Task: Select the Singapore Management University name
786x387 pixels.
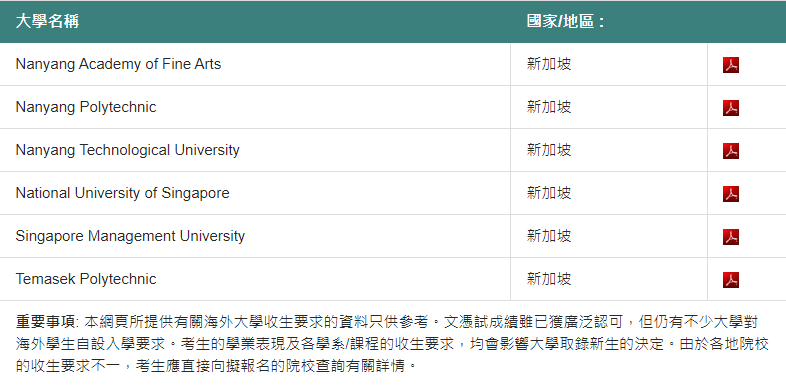Action: [x=130, y=236]
